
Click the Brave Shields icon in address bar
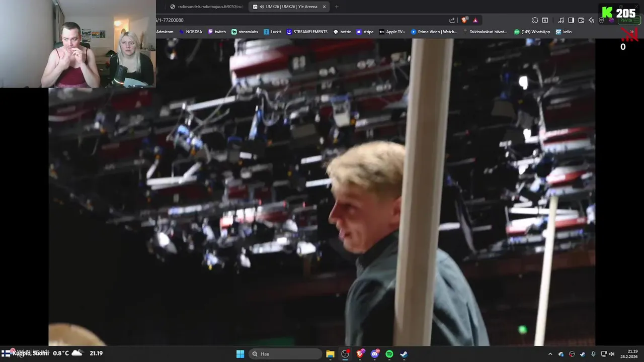pyautogui.click(x=464, y=20)
